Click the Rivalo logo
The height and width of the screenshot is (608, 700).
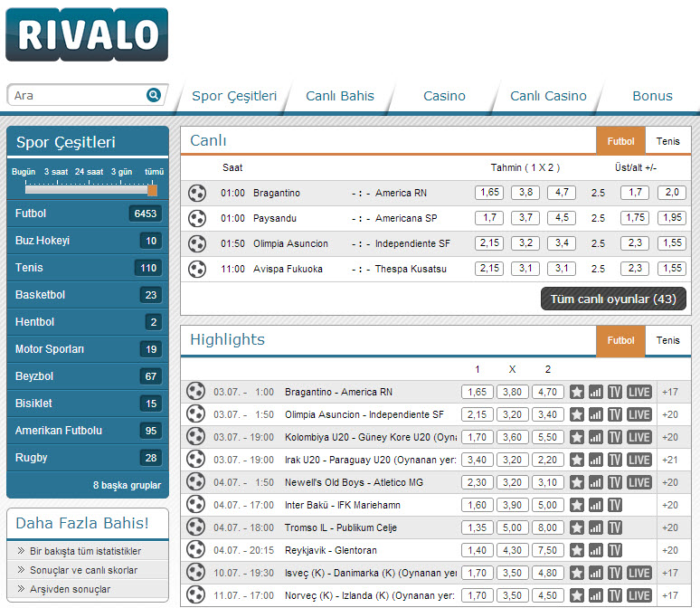87,34
